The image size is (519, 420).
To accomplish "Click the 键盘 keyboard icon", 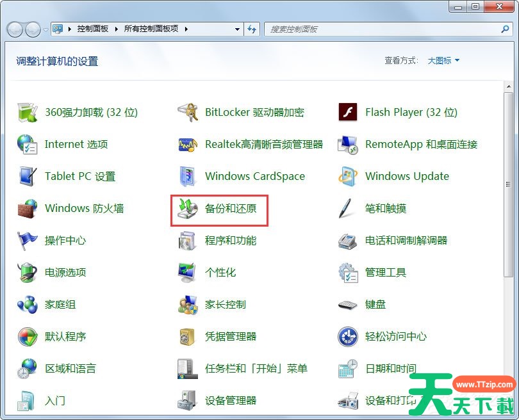I will tap(347, 305).
